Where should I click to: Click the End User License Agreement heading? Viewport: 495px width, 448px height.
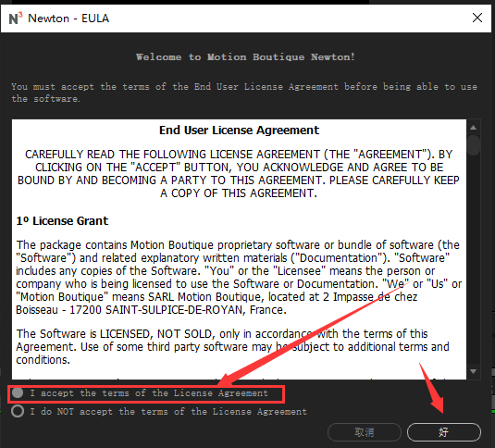[239, 131]
